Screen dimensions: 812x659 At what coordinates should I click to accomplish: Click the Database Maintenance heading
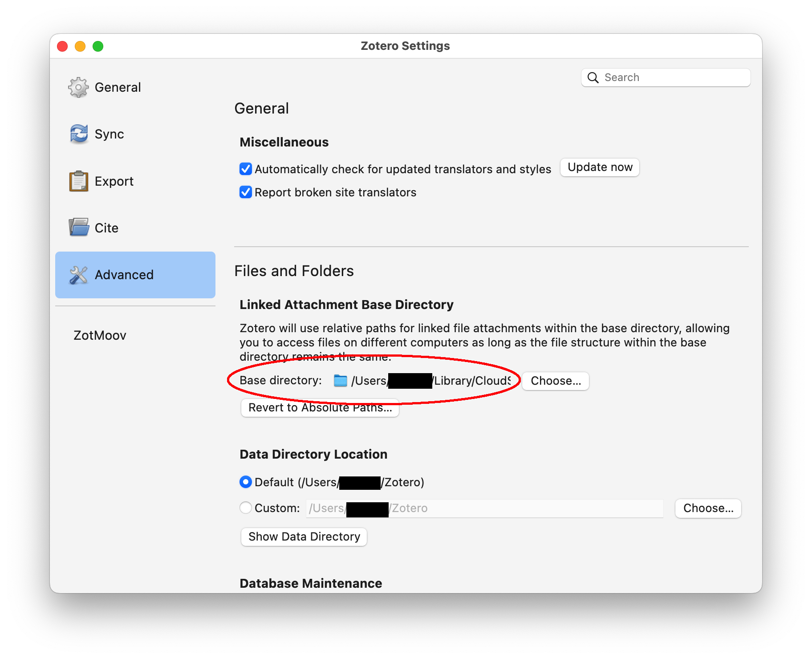click(x=311, y=583)
